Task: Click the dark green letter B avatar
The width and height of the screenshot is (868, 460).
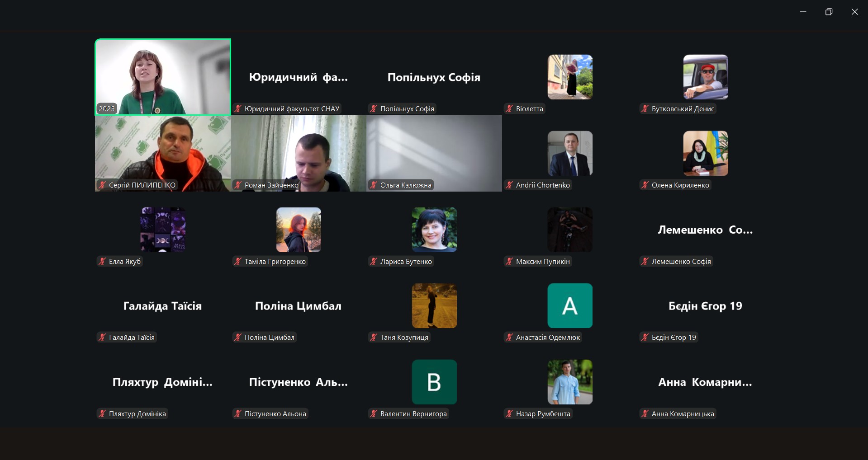Action: coord(434,382)
